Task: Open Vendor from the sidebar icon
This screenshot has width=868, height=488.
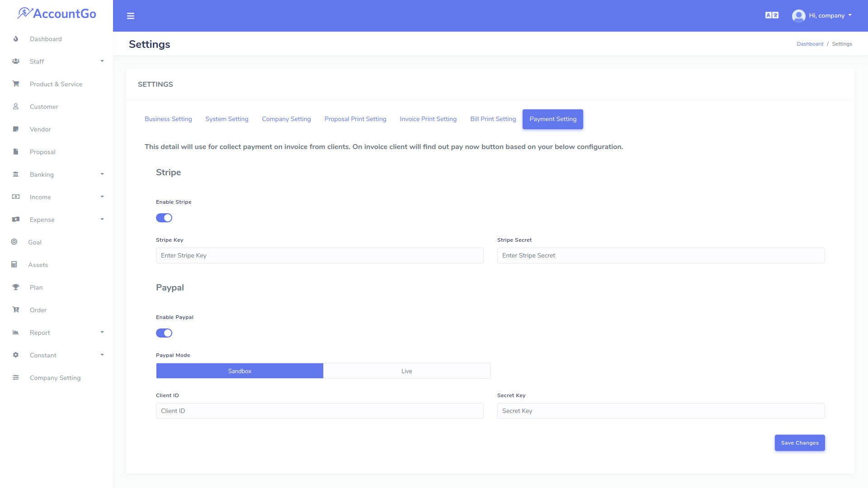Action: point(16,129)
